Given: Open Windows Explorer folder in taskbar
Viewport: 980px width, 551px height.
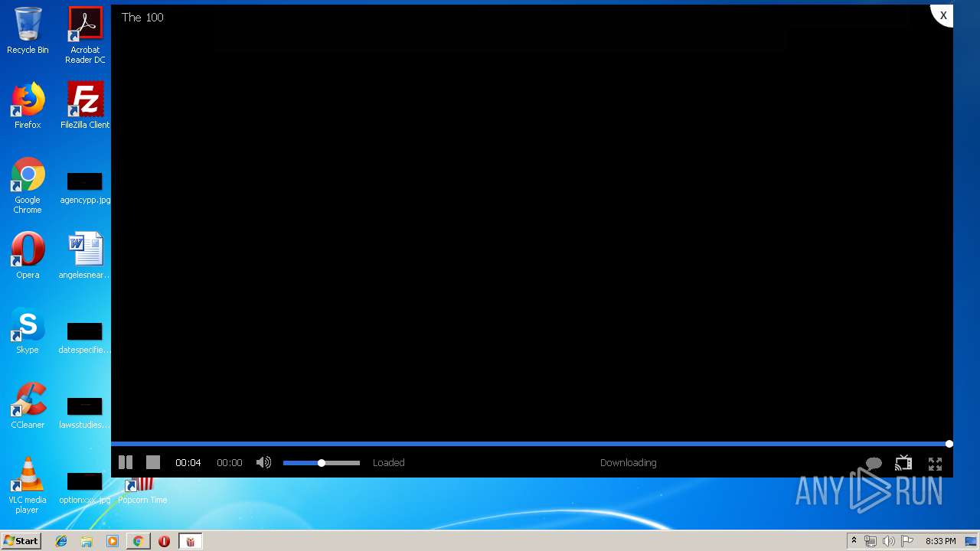Looking at the screenshot, I should pyautogui.click(x=87, y=541).
